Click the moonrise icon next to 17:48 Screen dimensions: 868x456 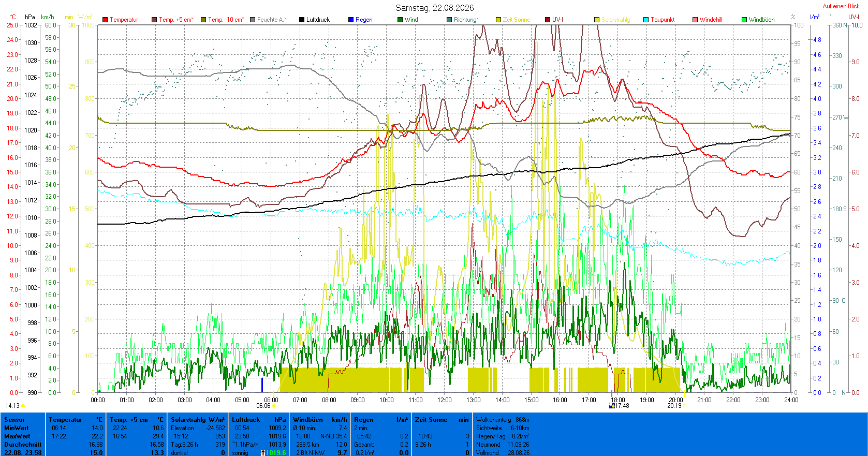pos(612,406)
